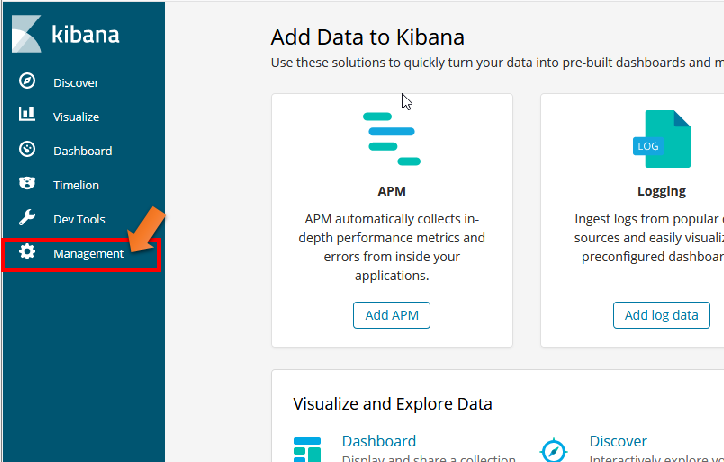This screenshot has width=724, height=462.
Task: Click the Management gear icon
Action: pos(27,252)
